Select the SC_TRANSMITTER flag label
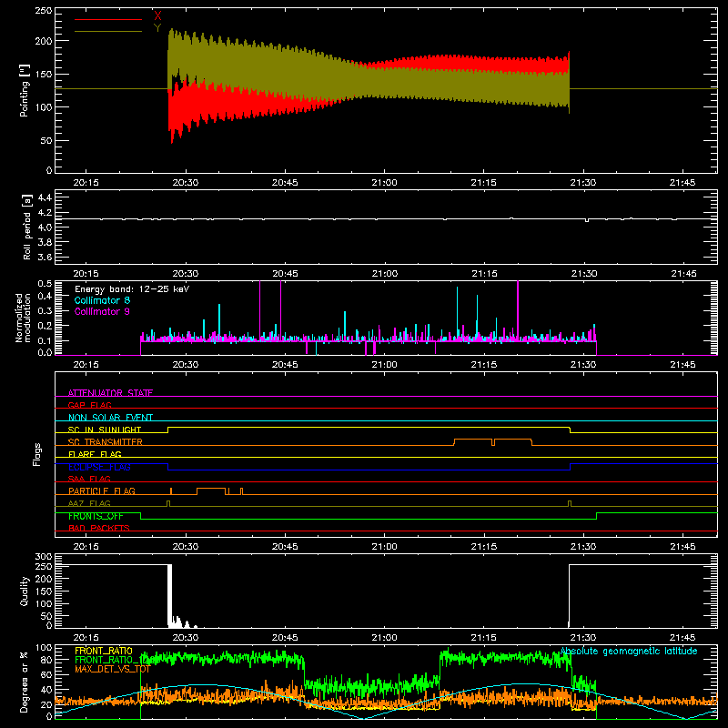The height and width of the screenshot is (728, 728). (106, 442)
